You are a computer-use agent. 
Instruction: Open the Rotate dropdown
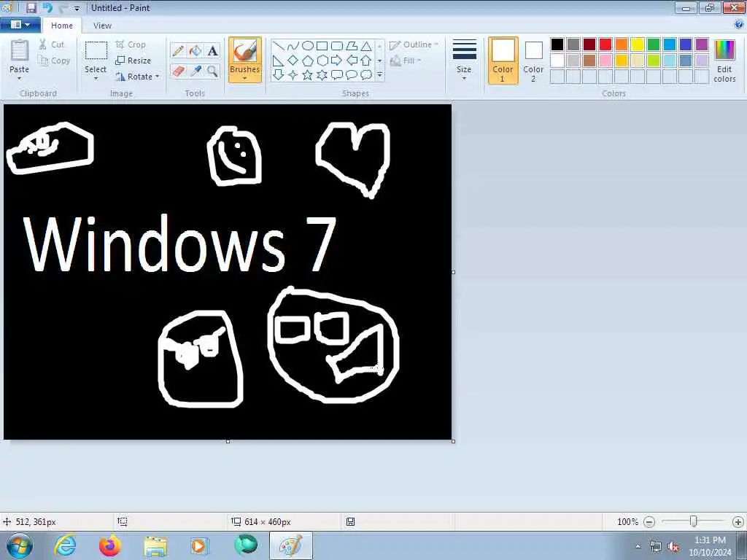coord(138,76)
